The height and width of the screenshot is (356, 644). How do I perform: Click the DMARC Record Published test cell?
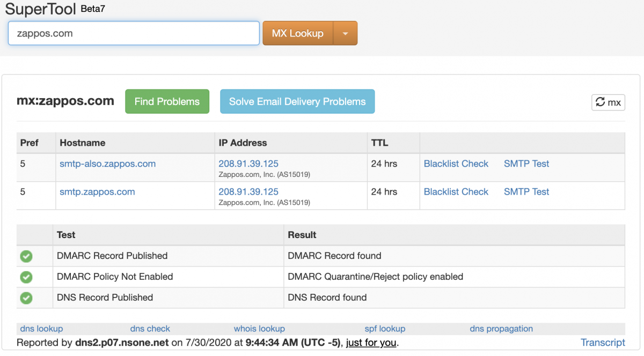tap(168, 256)
